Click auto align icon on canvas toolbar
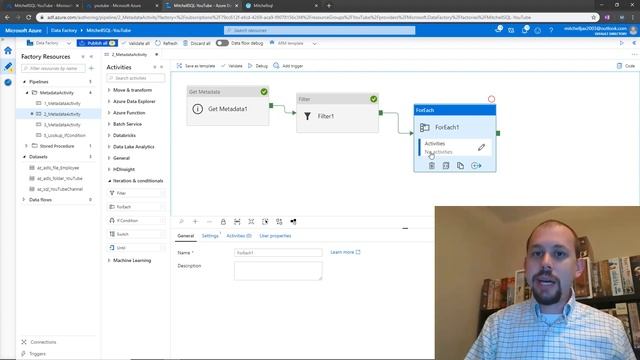Screen dimensions: 640x360 coord(279,222)
